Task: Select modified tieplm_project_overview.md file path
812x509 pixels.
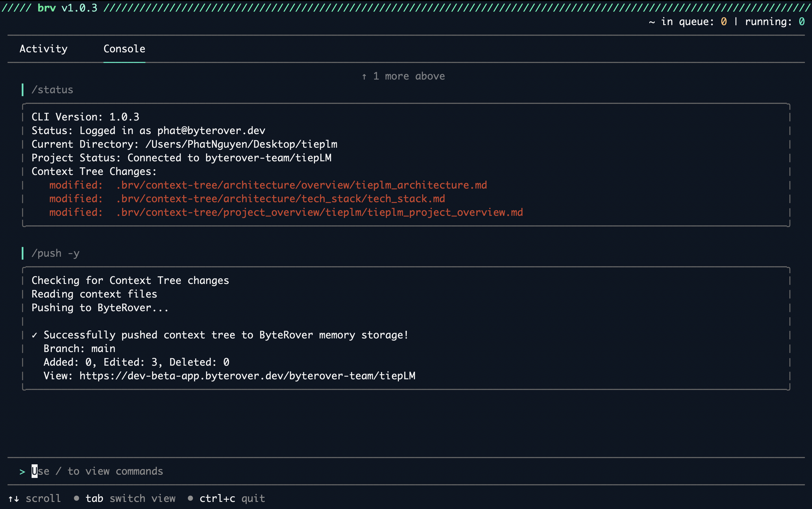Action: click(319, 213)
